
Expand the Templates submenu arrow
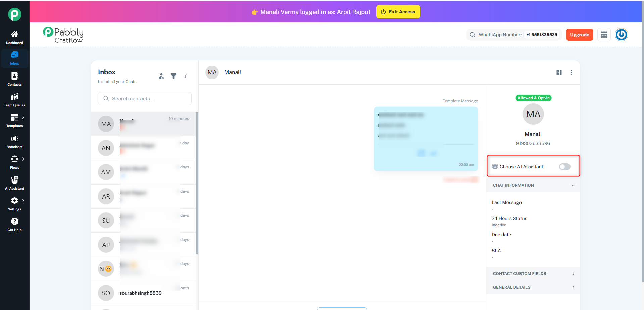tap(23, 117)
